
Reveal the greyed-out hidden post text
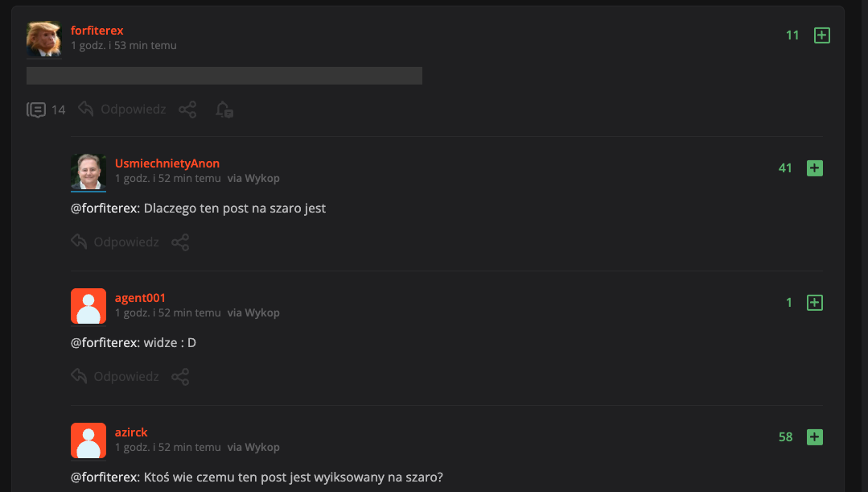pyautogui.click(x=224, y=76)
